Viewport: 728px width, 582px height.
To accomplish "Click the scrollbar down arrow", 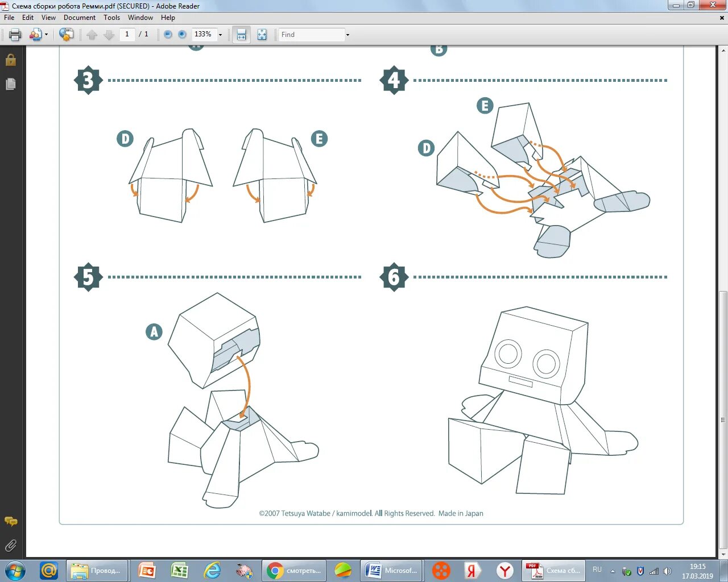I will [723, 554].
